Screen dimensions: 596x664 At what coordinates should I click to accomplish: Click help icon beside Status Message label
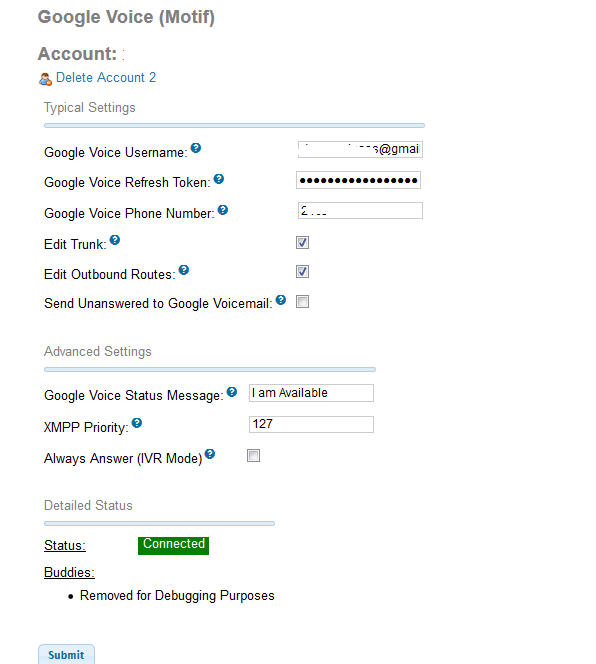(x=232, y=392)
